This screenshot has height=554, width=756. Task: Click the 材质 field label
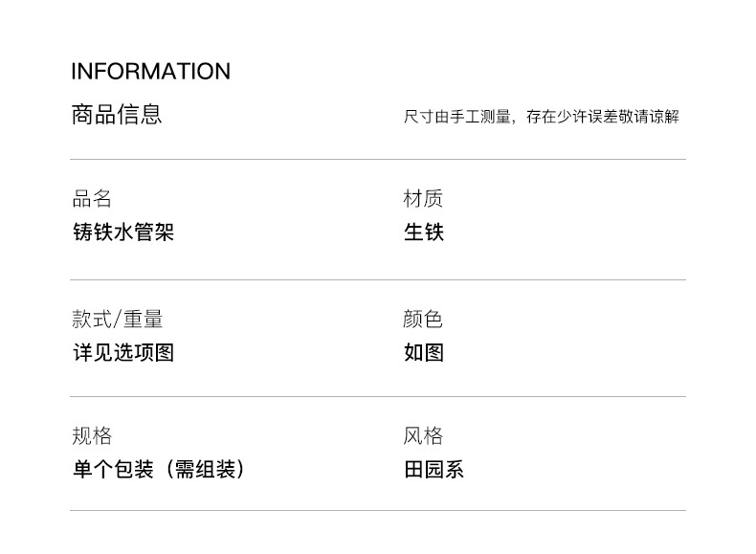pyautogui.click(x=423, y=199)
